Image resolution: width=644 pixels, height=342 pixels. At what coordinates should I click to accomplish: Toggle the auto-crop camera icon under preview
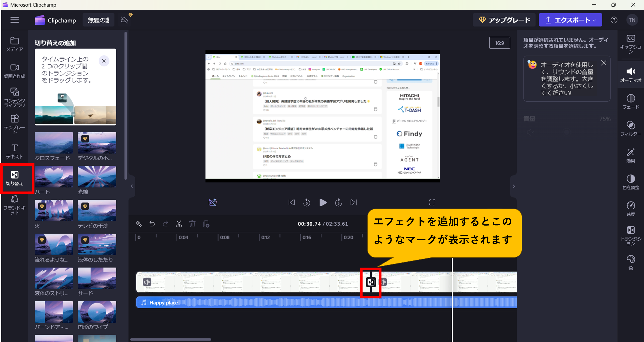213,202
